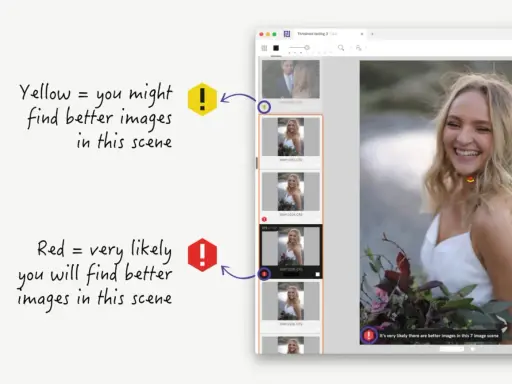Tick the white checkbox on highlighted thumbnail
This screenshot has width=512, height=384.
click(317, 274)
